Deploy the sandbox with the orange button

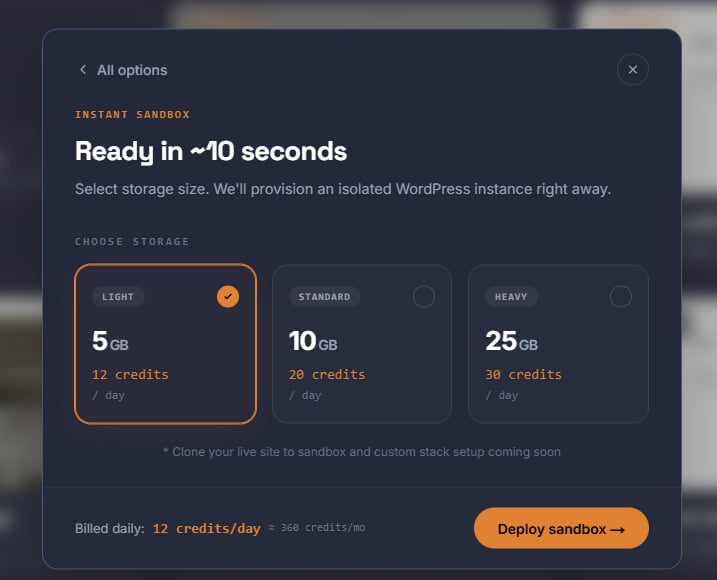coord(561,528)
